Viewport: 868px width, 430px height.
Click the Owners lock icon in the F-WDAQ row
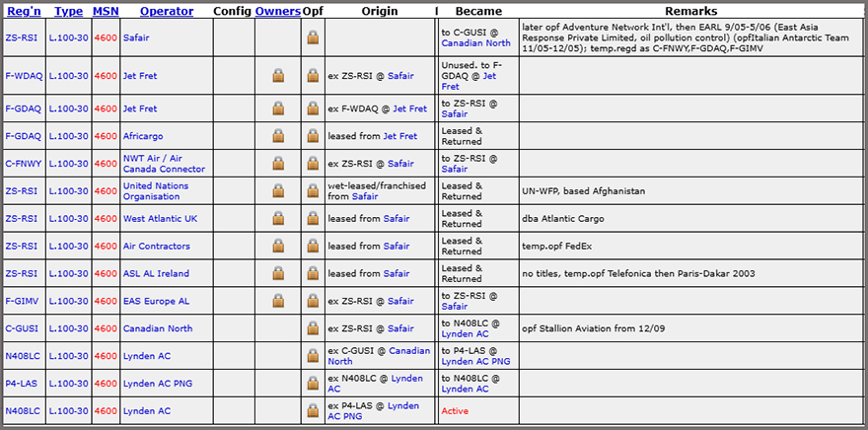[278, 76]
